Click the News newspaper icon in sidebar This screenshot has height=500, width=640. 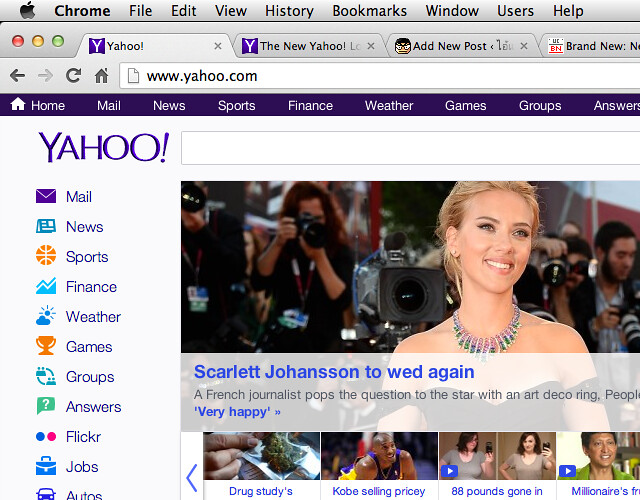point(46,226)
